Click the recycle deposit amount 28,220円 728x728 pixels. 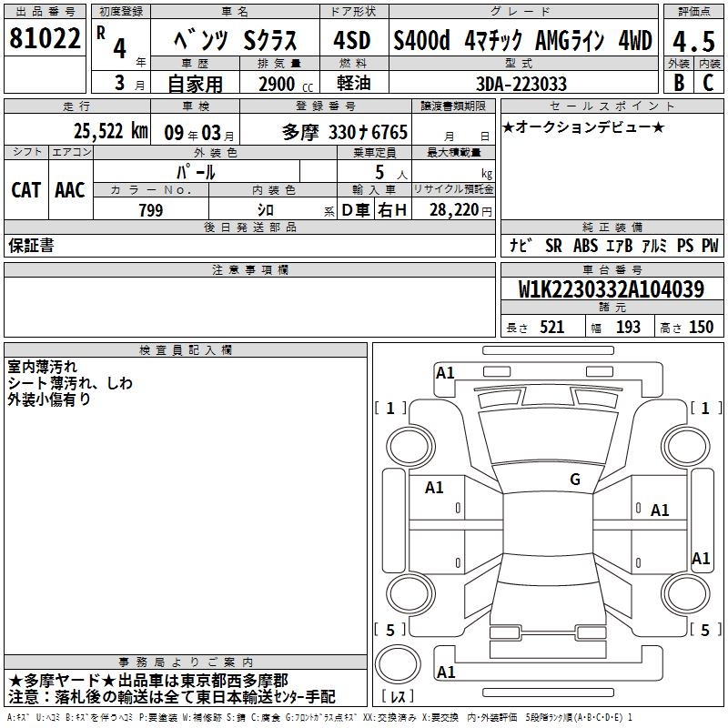[460, 210]
